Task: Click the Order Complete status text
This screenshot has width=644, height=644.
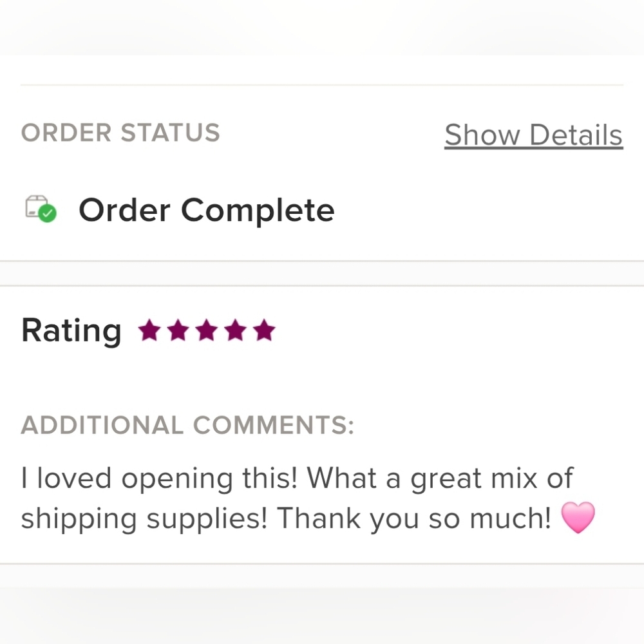Action: (206, 210)
